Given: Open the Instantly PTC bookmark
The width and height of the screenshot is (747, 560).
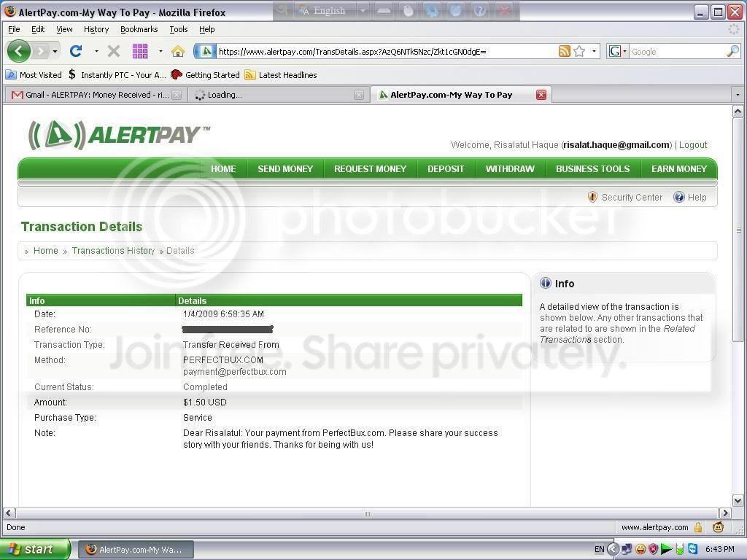Looking at the screenshot, I should [117, 75].
